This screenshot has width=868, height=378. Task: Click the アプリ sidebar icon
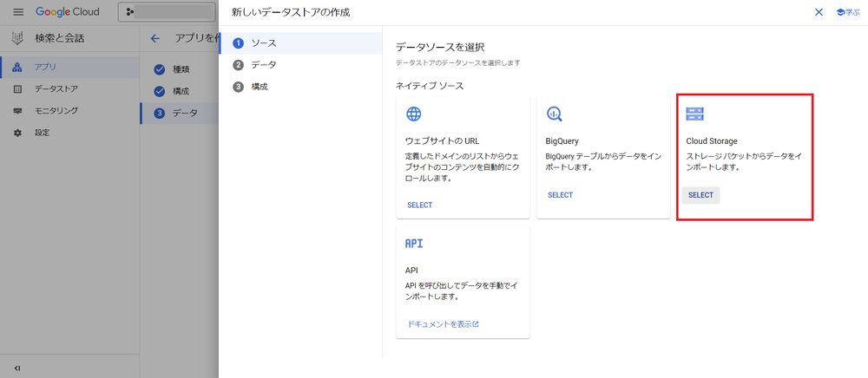tap(17, 68)
